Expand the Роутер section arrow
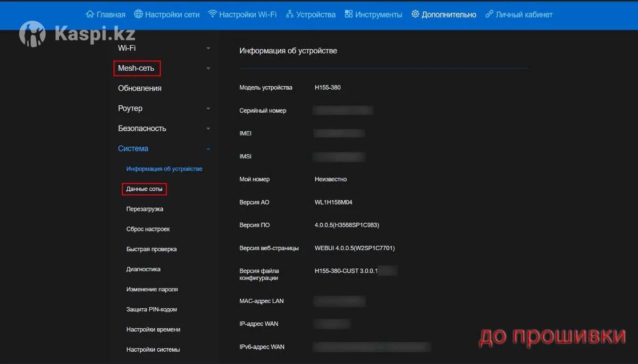Viewport: 638px width, 364px height. click(x=208, y=109)
